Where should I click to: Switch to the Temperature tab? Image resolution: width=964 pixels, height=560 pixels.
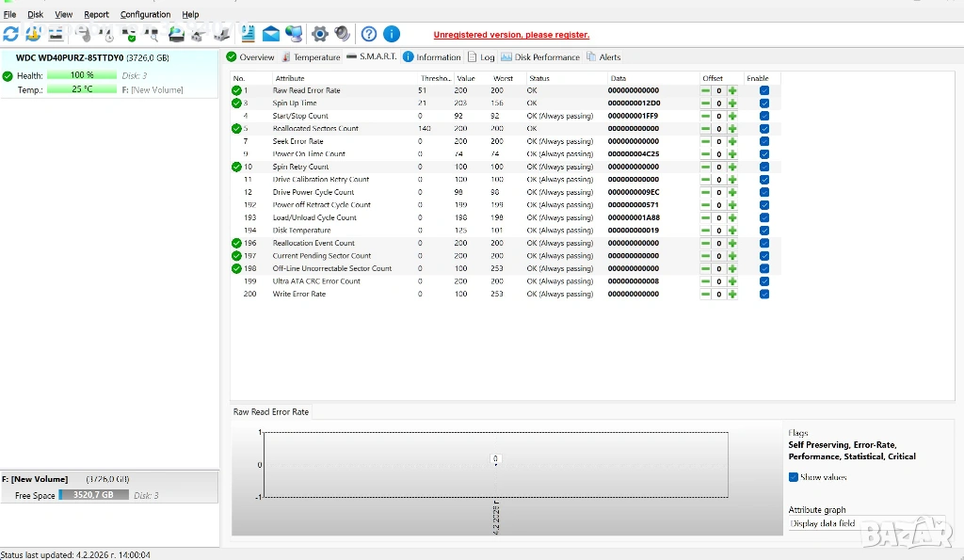312,57
